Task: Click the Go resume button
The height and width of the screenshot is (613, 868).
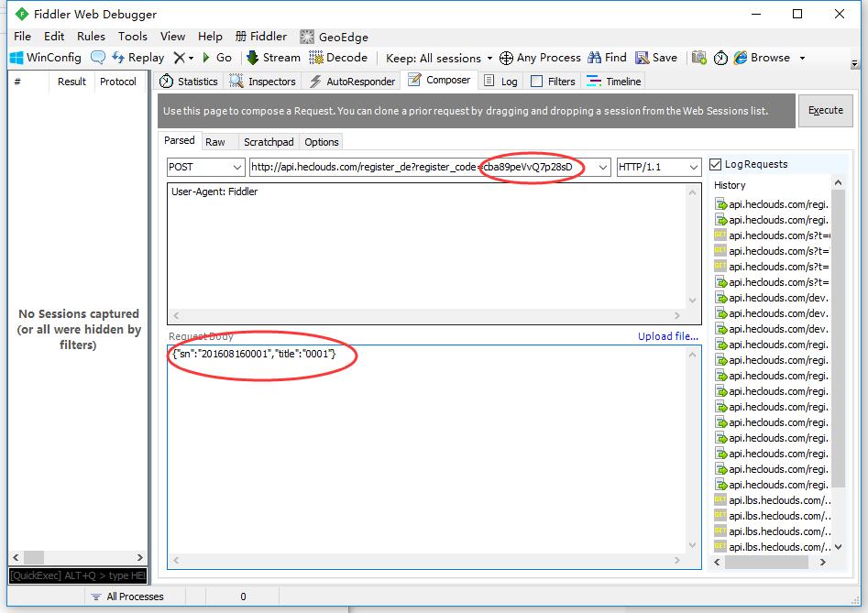Action: tap(217, 58)
